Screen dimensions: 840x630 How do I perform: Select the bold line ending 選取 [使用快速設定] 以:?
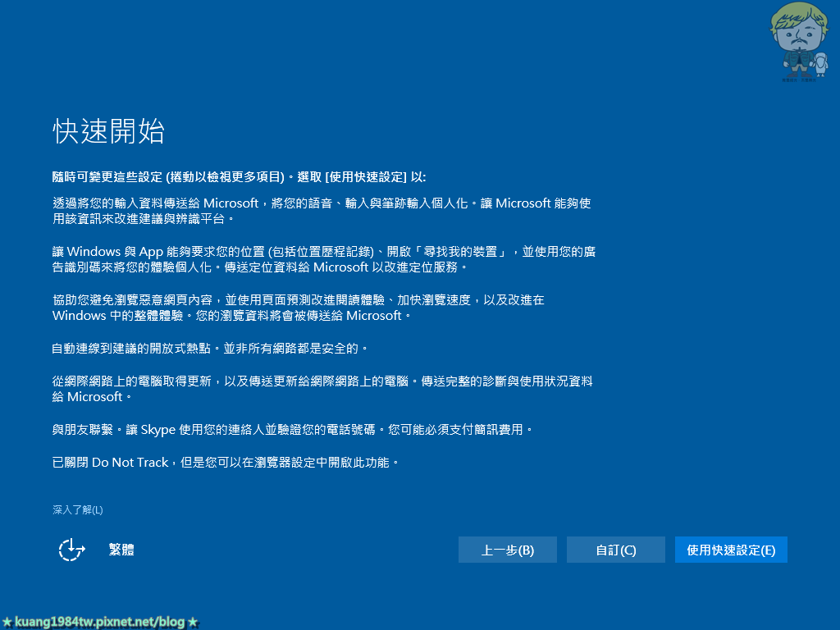(239, 177)
